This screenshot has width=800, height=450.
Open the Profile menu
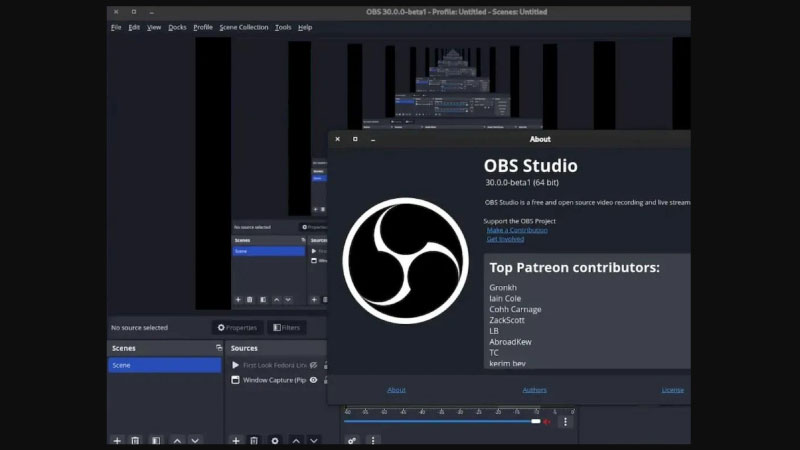203,27
